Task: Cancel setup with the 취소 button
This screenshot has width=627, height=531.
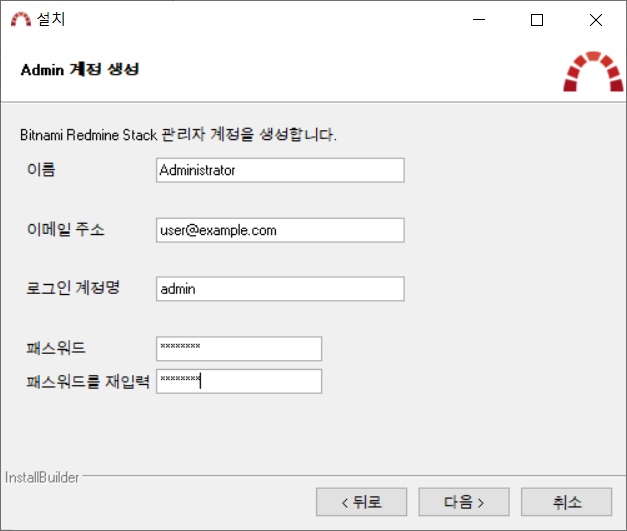Action: pos(567,502)
